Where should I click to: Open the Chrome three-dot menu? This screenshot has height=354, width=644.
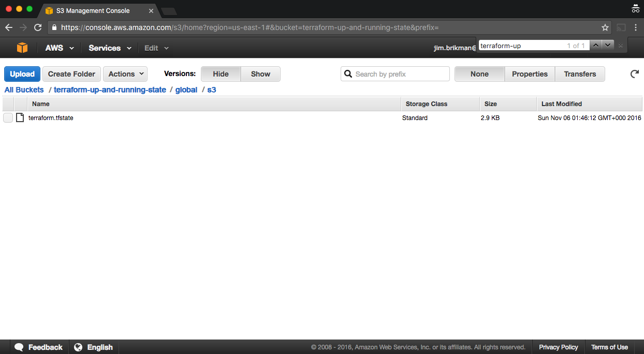coord(636,27)
